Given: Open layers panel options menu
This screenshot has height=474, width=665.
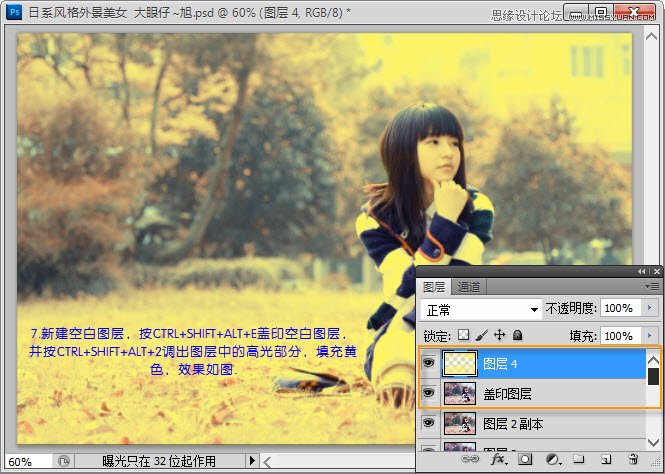Looking at the screenshot, I should 652,287.
